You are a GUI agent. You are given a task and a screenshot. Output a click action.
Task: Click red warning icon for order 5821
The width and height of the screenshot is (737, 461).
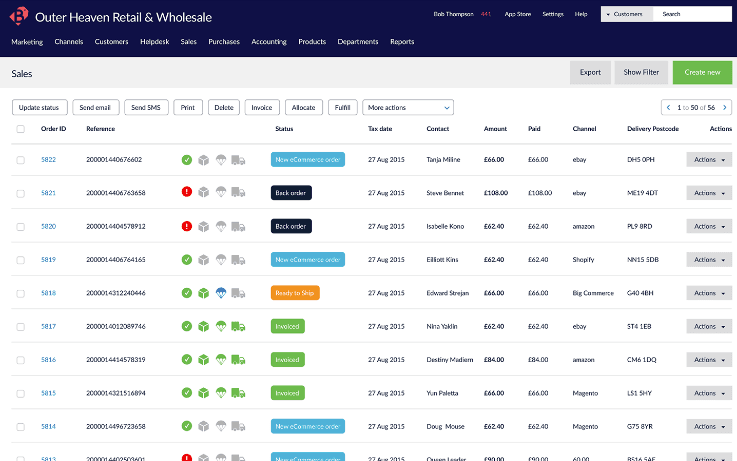pos(186,192)
